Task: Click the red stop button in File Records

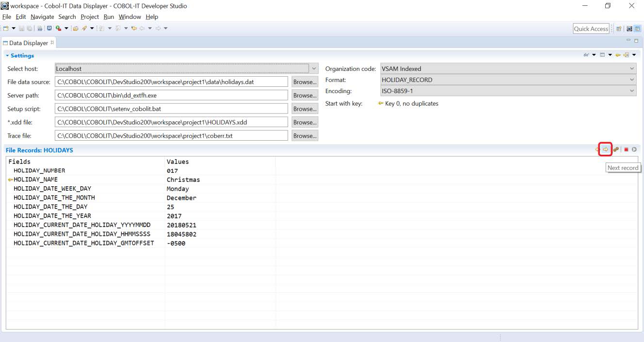Action: point(626,149)
